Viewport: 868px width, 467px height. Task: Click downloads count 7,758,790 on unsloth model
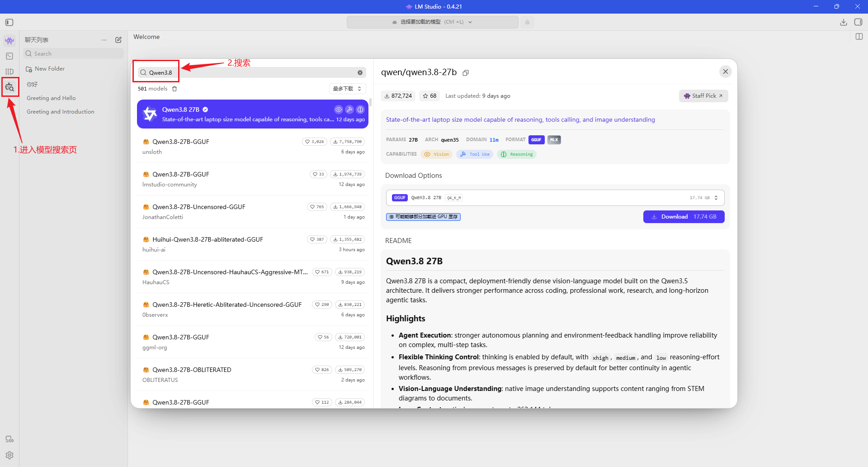point(347,142)
